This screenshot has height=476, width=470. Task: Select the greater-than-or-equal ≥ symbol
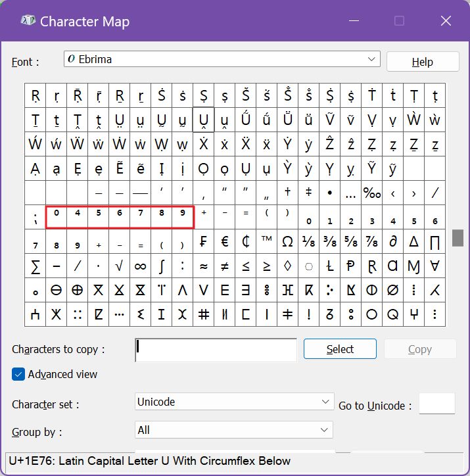tap(267, 266)
